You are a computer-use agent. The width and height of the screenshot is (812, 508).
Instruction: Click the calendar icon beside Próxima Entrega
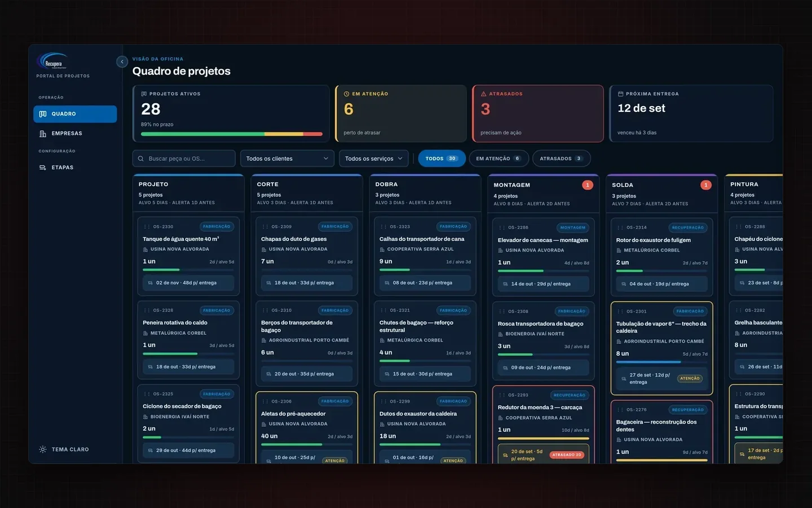click(x=620, y=94)
